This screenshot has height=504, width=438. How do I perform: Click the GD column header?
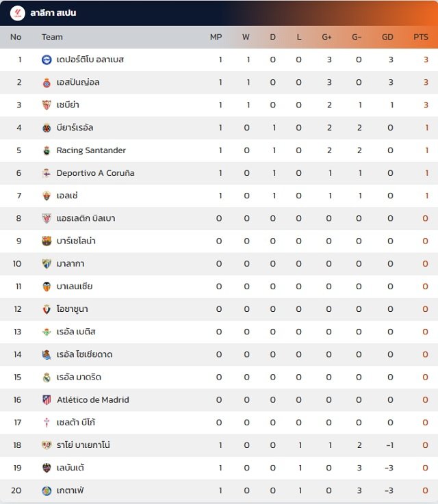(387, 37)
